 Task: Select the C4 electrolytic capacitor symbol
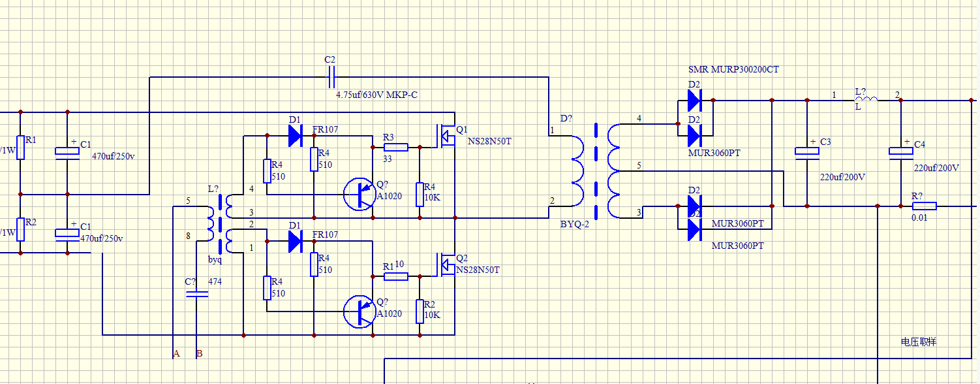[x=901, y=152]
